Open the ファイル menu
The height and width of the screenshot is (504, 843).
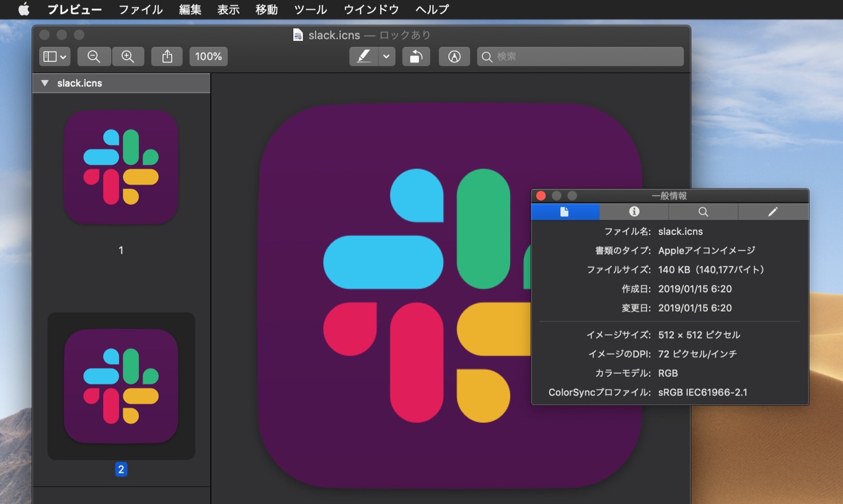click(141, 9)
